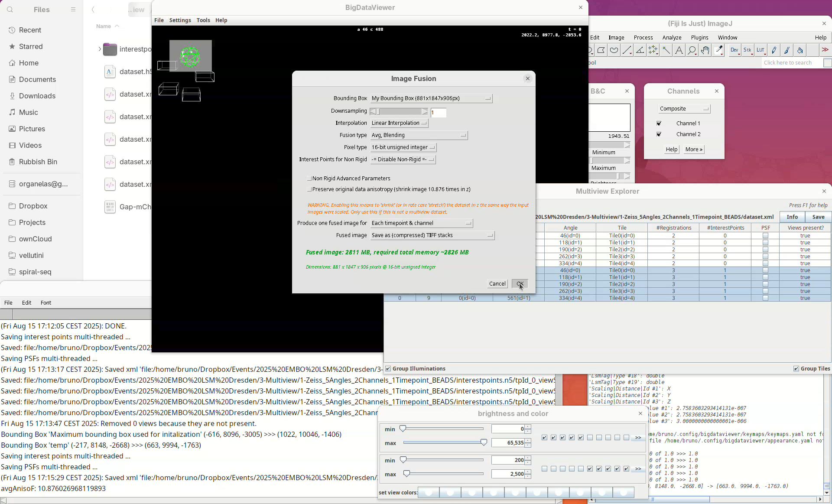The height and width of the screenshot is (504, 832).
Task: Select the Freehand selection tool
Action: click(614, 50)
